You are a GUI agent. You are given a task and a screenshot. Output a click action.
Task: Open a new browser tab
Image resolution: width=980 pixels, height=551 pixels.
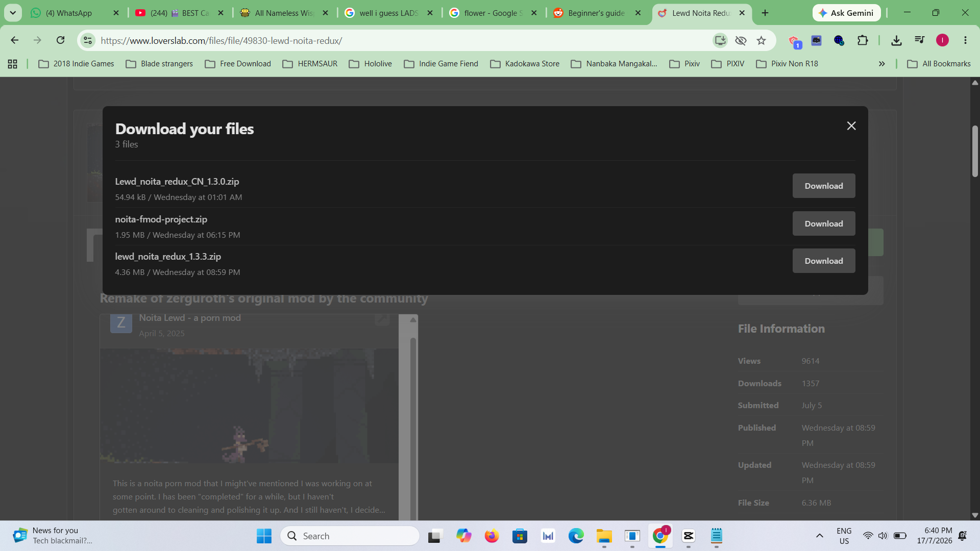coord(765,13)
